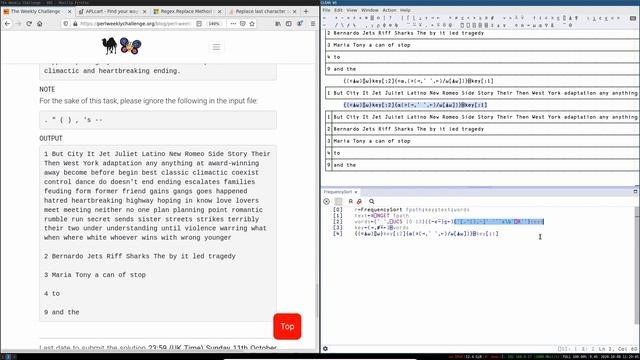Click the blank square button in editor toolbar
The width and height of the screenshot is (640, 360).
click(x=338, y=201)
